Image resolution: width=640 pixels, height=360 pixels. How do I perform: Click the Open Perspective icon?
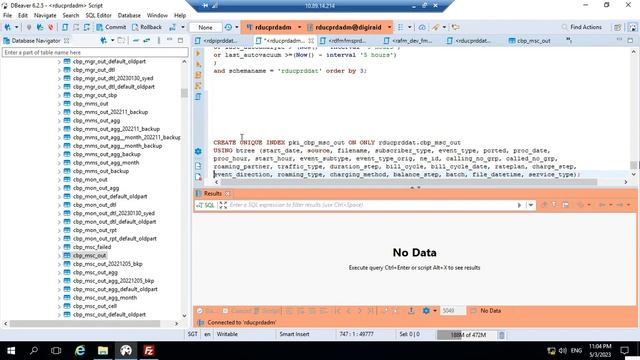(x=617, y=27)
